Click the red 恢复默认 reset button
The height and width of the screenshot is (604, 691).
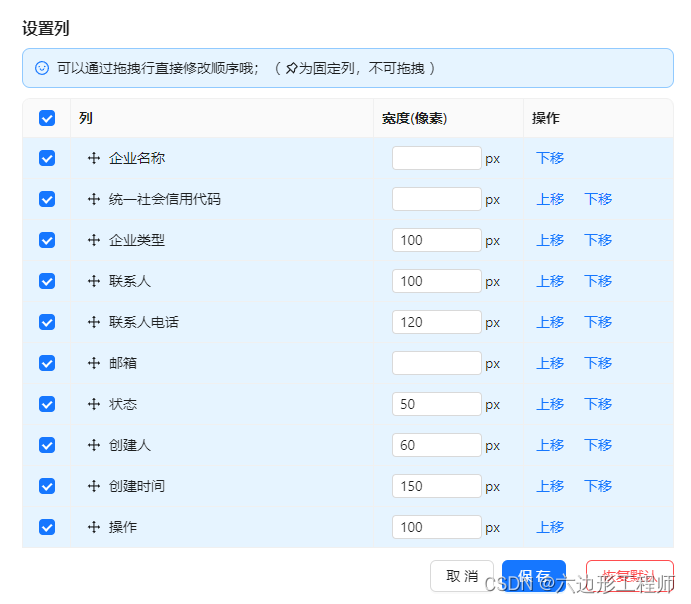630,576
